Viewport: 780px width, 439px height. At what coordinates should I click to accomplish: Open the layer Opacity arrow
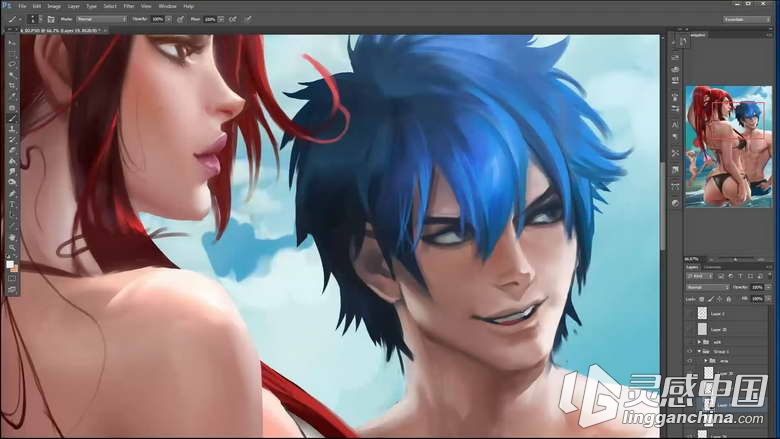click(769, 287)
